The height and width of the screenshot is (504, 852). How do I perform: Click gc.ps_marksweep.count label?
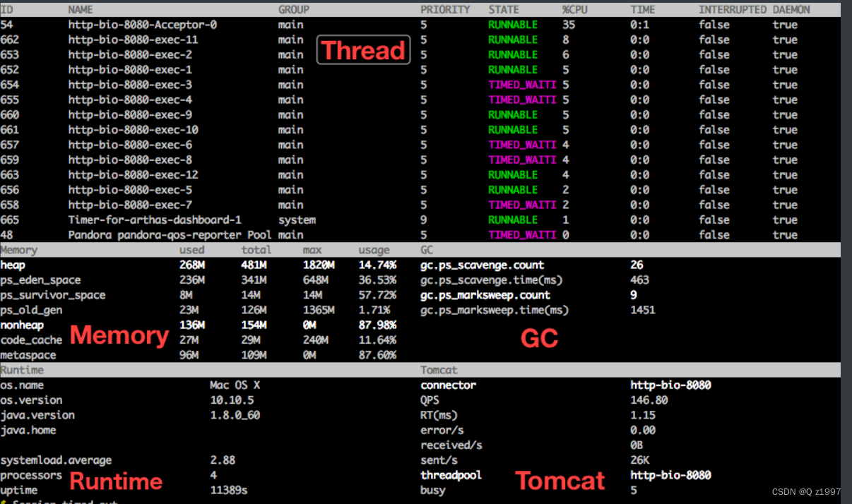coord(485,295)
